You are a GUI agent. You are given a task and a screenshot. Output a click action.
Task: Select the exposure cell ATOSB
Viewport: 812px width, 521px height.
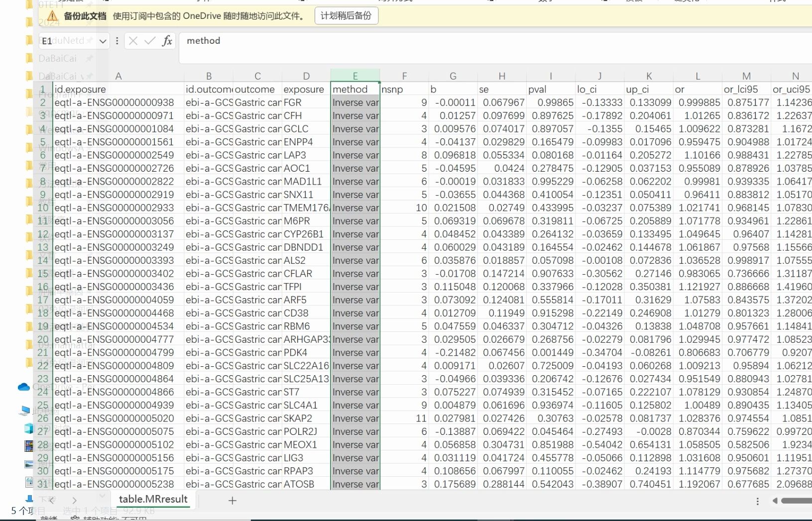coord(306,484)
